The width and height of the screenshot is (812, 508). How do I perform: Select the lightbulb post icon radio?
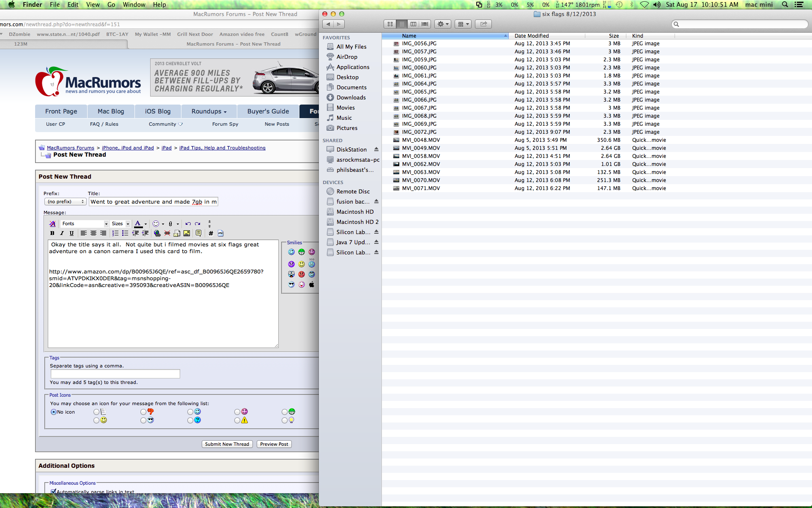pos(285,420)
